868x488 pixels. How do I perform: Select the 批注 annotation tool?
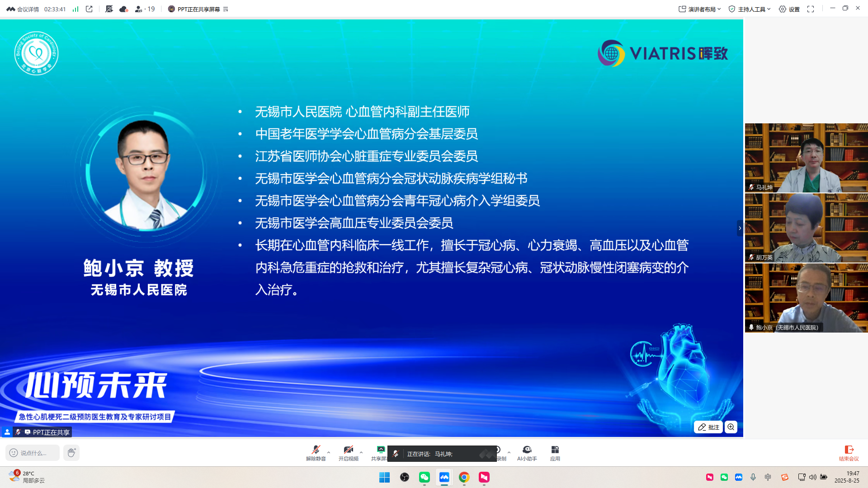(x=708, y=427)
